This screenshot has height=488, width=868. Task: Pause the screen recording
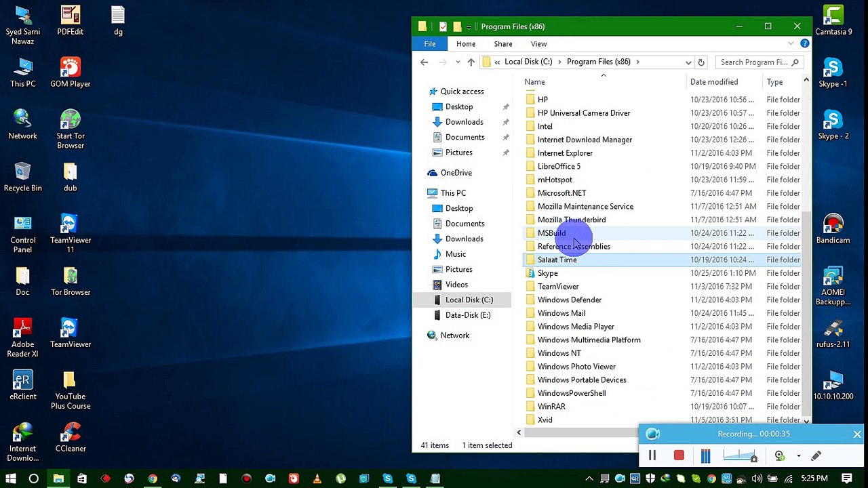point(652,455)
